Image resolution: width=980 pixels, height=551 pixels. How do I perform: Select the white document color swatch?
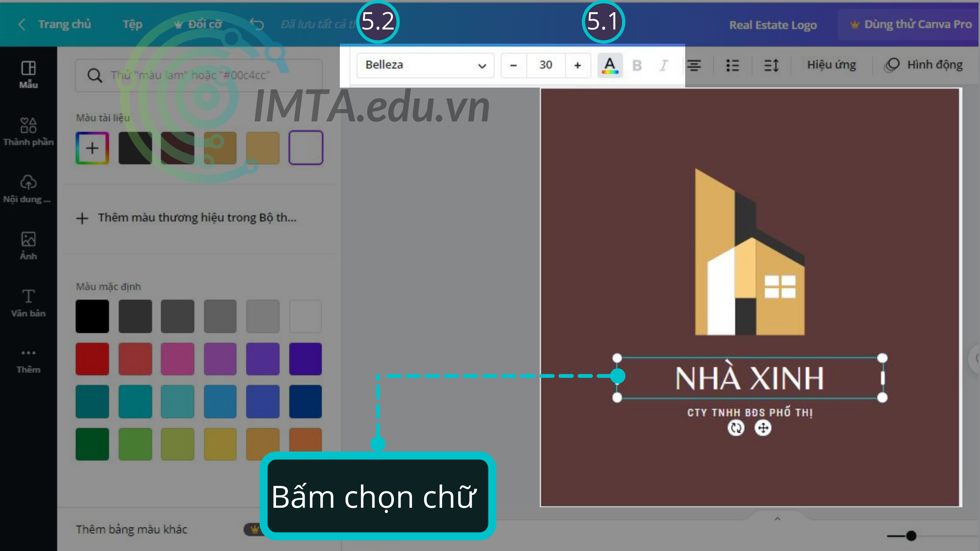point(305,148)
